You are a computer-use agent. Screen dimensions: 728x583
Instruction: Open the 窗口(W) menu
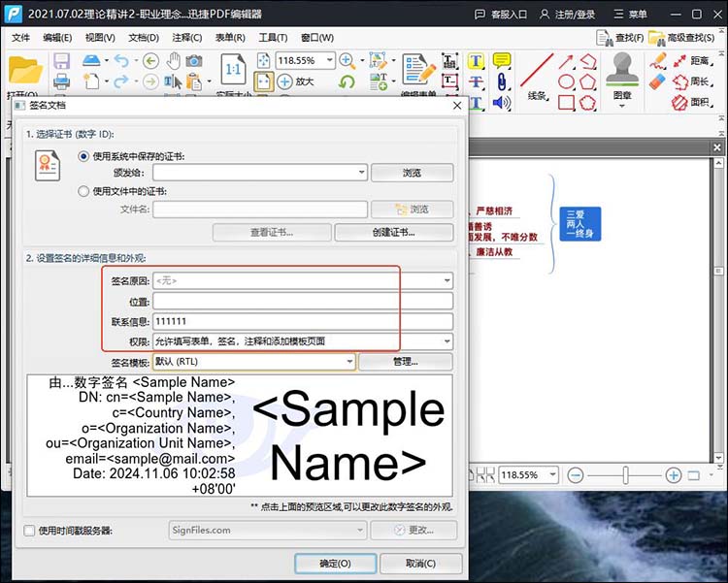[317, 38]
